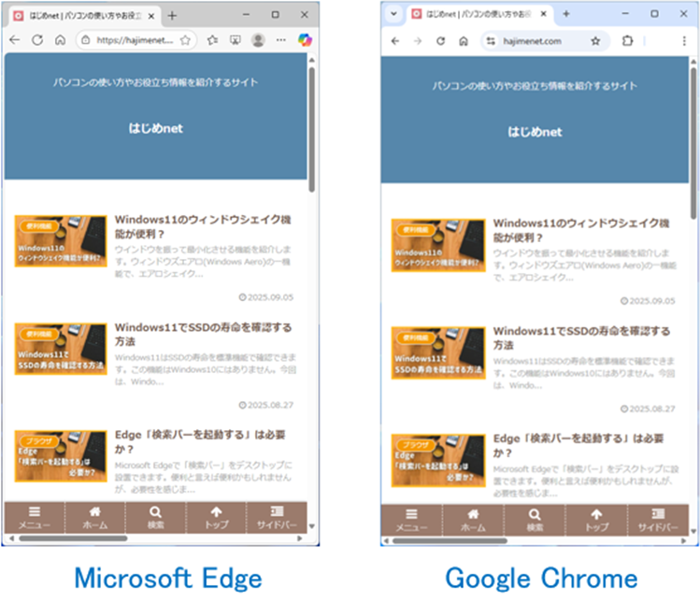Click the 2025.08.27 date in Chrome window
Viewport: 700px width, 603px height.
(648, 409)
